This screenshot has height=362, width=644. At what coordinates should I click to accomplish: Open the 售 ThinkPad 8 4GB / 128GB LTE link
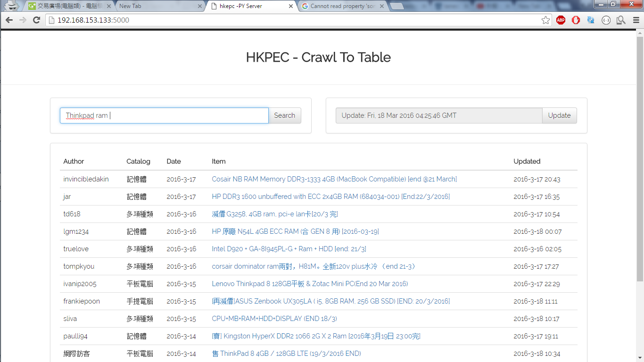(286, 354)
